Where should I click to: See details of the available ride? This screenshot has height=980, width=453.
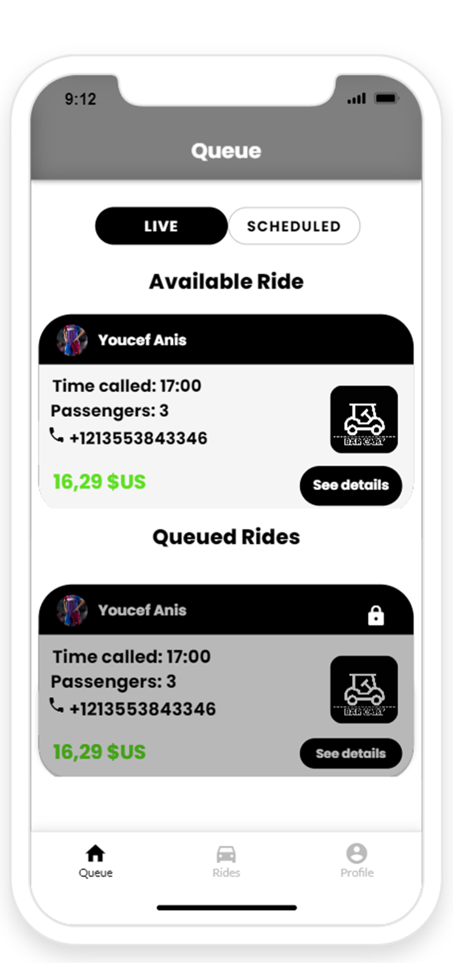(351, 485)
